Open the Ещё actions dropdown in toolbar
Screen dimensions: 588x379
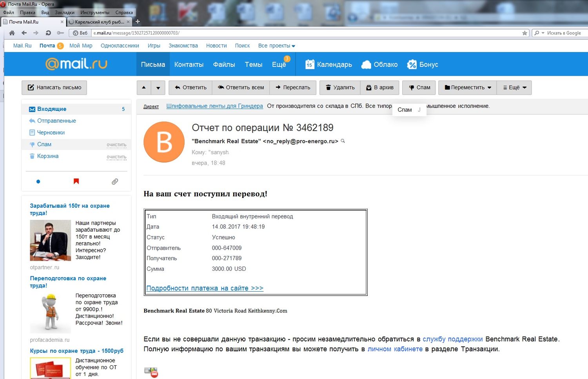click(514, 87)
